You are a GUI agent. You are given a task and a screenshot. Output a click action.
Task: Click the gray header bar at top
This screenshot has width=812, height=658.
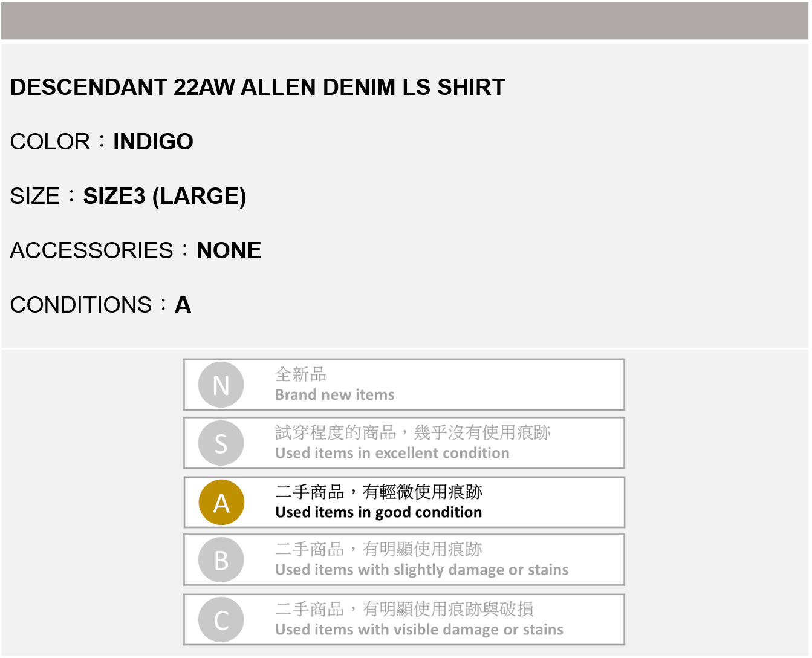pyautogui.click(x=405, y=21)
